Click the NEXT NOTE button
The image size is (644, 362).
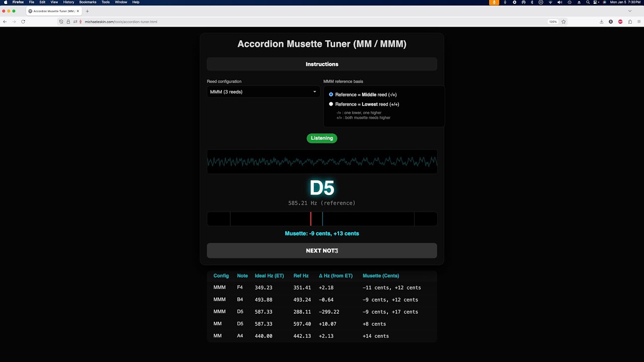point(322,250)
